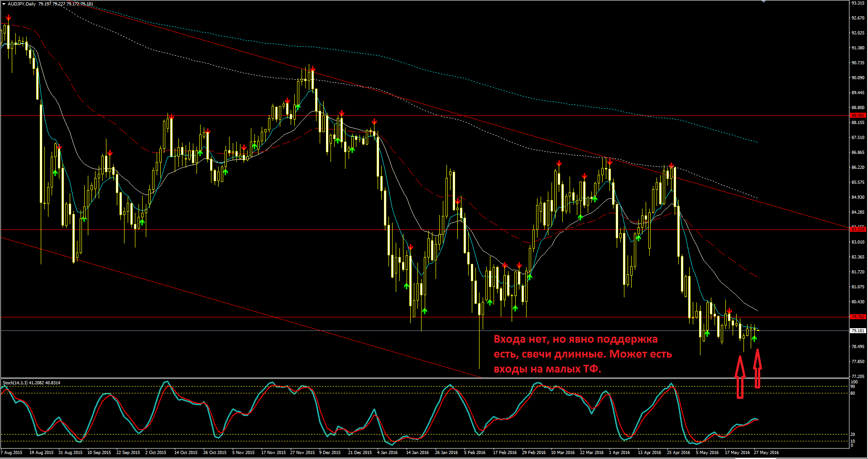Click the 22 Mar 2016 date label
Viewport: 868px width, 459px height.
592,453
